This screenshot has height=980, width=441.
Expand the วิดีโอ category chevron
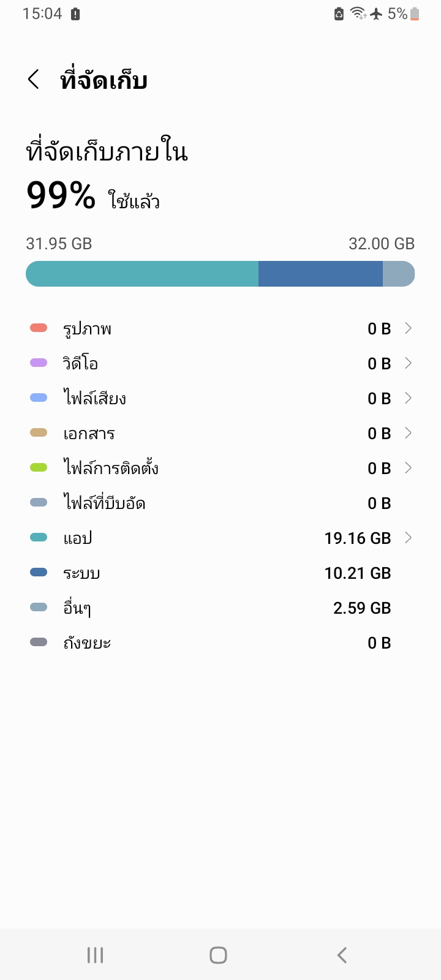click(408, 363)
